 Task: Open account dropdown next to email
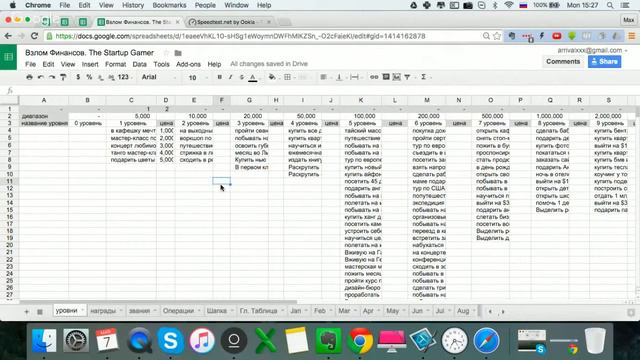click(x=626, y=51)
